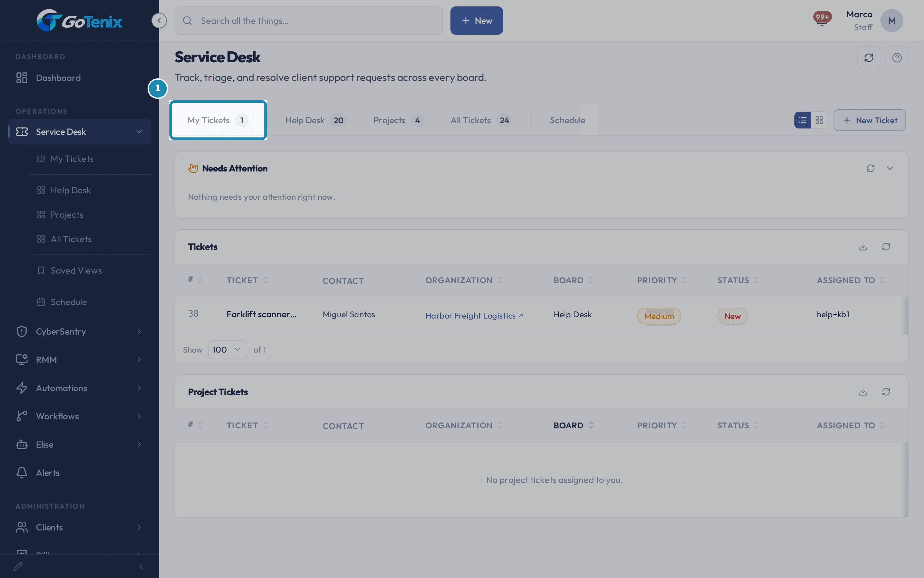This screenshot has height=578, width=924.
Task: Open the Harbor Freight Logistics link
Action: point(474,316)
